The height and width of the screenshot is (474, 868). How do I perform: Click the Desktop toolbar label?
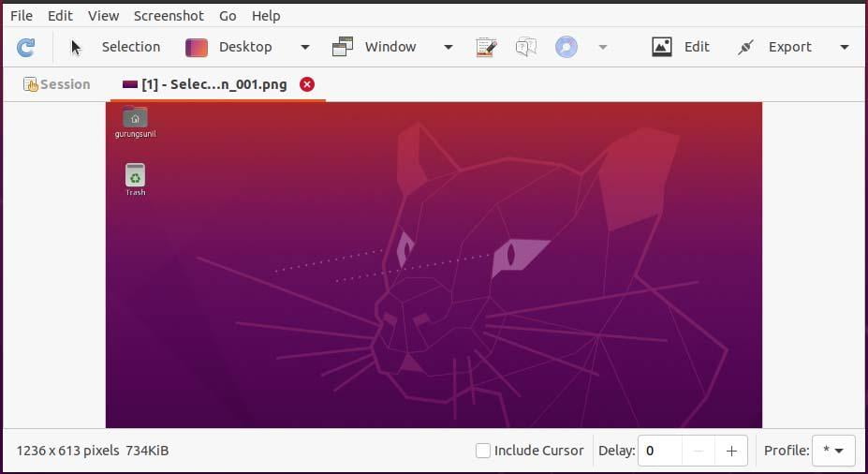pos(245,47)
